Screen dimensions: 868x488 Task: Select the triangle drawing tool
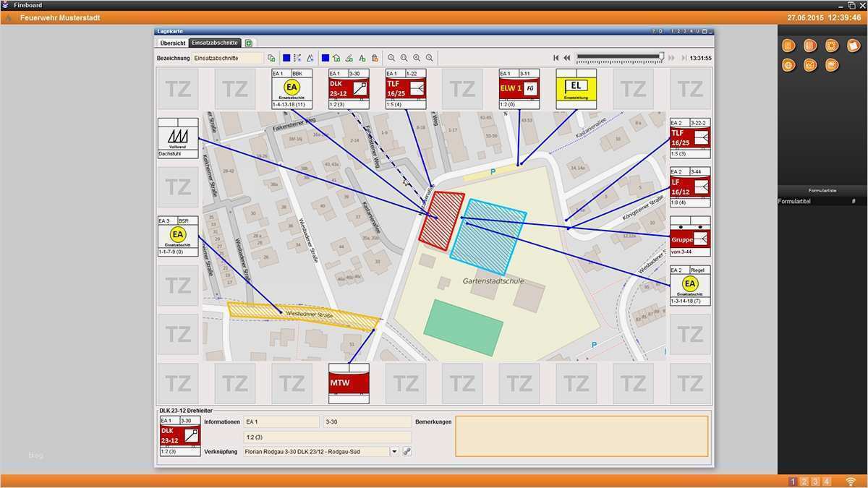click(x=310, y=58)
